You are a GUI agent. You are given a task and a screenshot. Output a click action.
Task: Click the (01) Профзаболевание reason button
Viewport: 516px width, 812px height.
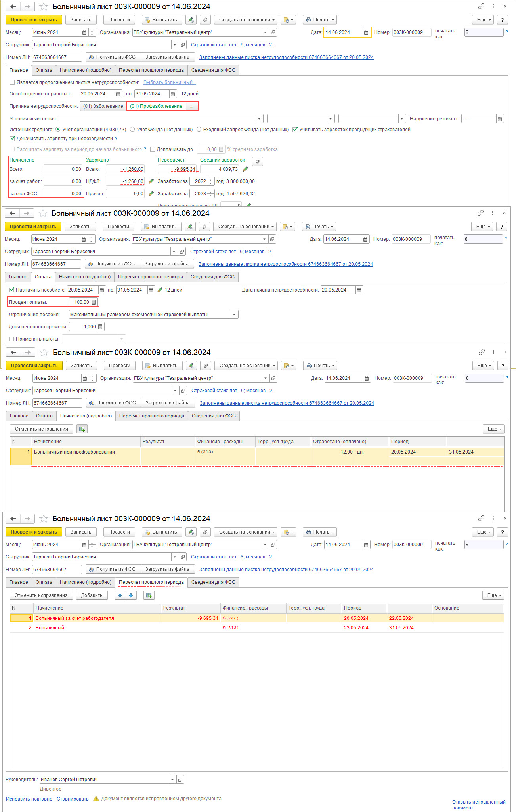point(156,106)
